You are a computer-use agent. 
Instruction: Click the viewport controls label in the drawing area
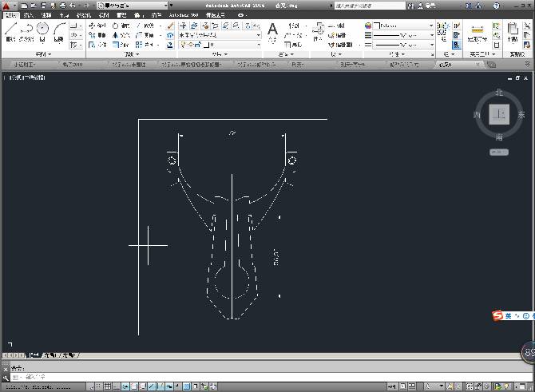26,77
